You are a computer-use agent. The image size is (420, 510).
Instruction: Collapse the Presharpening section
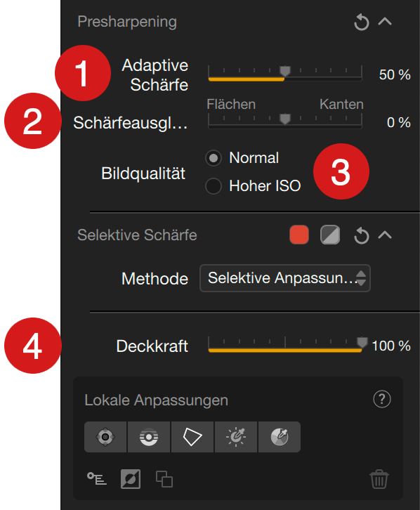pyautogui.click(x=385, y=22)
